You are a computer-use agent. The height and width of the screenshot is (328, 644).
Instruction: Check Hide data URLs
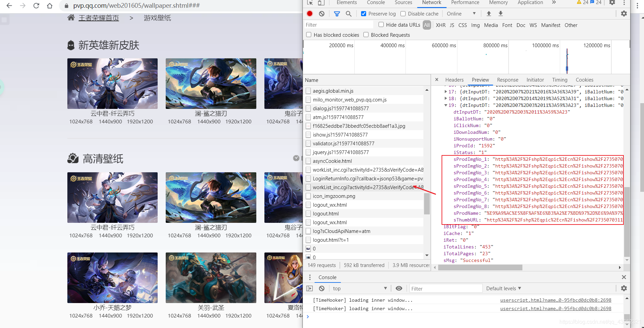381,24
